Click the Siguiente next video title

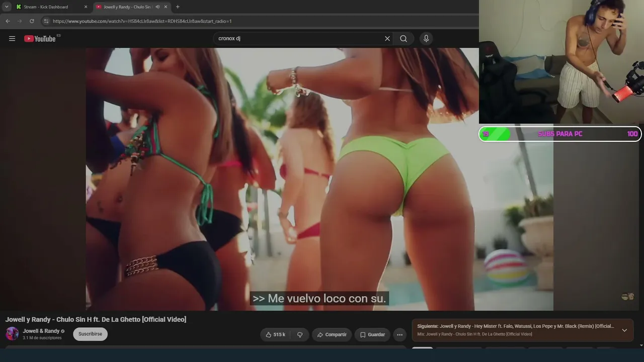pyautogui.click(x=516, y=326)
